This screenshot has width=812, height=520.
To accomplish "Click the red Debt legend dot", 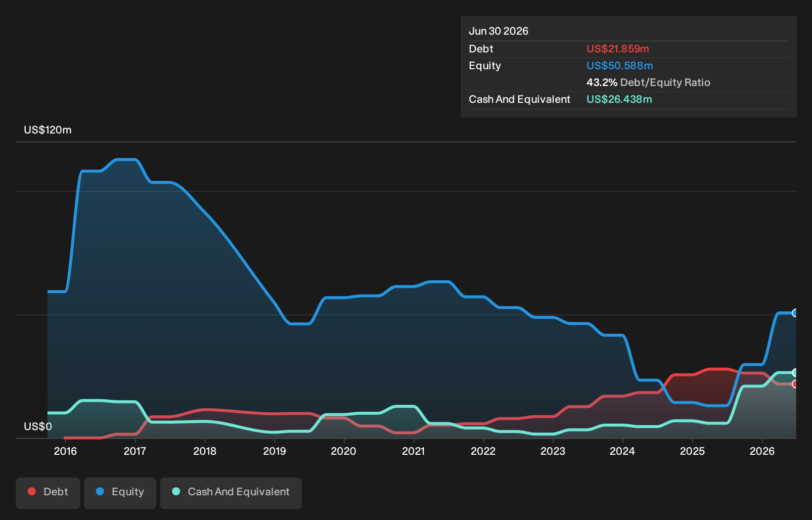I will [x=32, y=491].
